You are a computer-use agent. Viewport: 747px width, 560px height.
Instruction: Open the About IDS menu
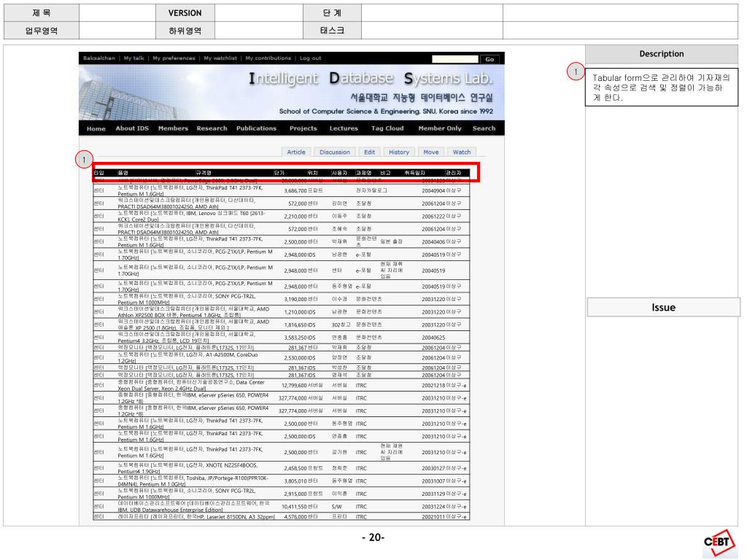coord(132,128)
